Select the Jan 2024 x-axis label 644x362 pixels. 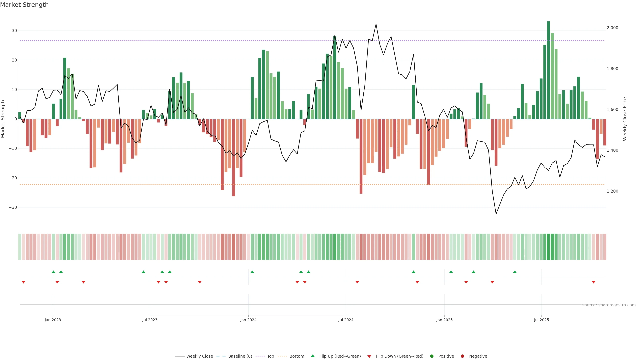tap(248, 320)
